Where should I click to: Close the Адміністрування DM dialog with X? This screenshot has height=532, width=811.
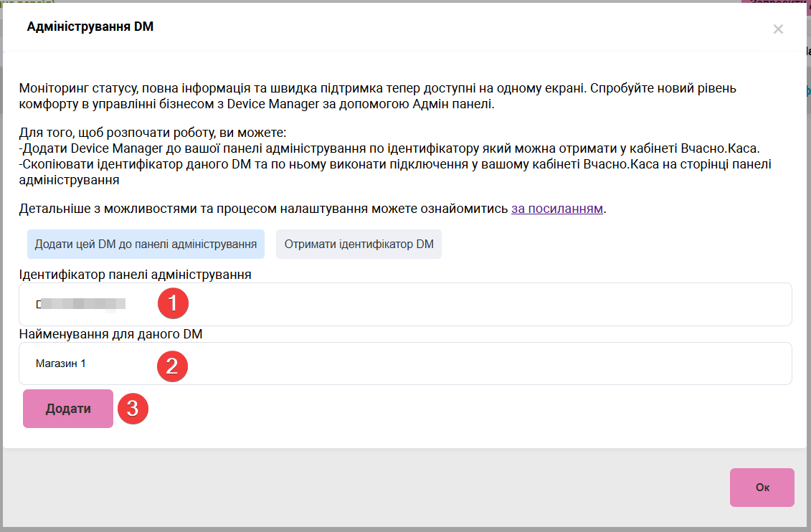(778, 29)
